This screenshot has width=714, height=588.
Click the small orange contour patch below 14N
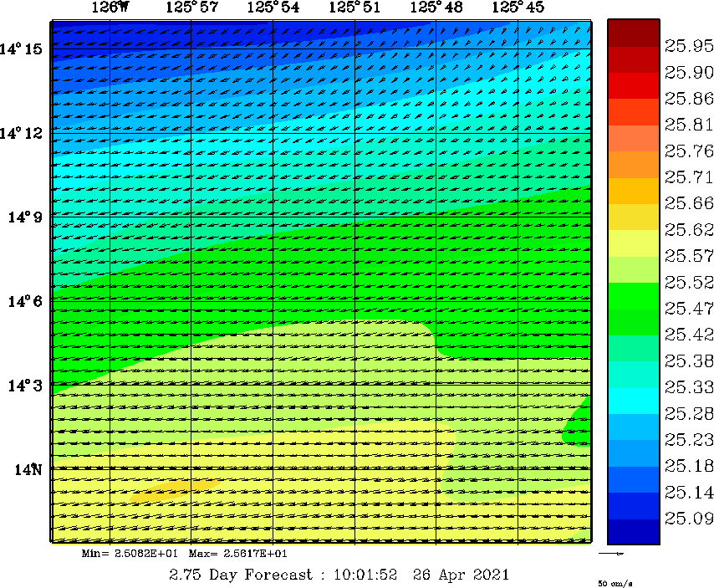click(x=175, y=490)
